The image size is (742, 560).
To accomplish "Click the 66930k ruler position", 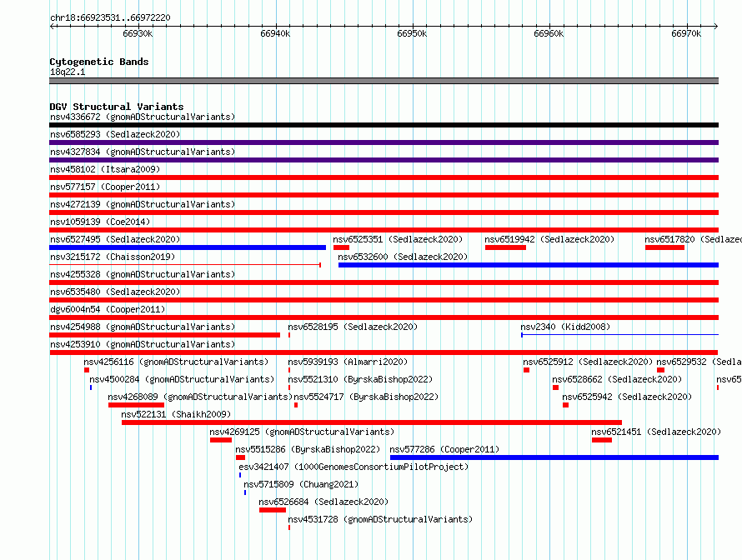I will pyautogui.click(x=138, y=33).
